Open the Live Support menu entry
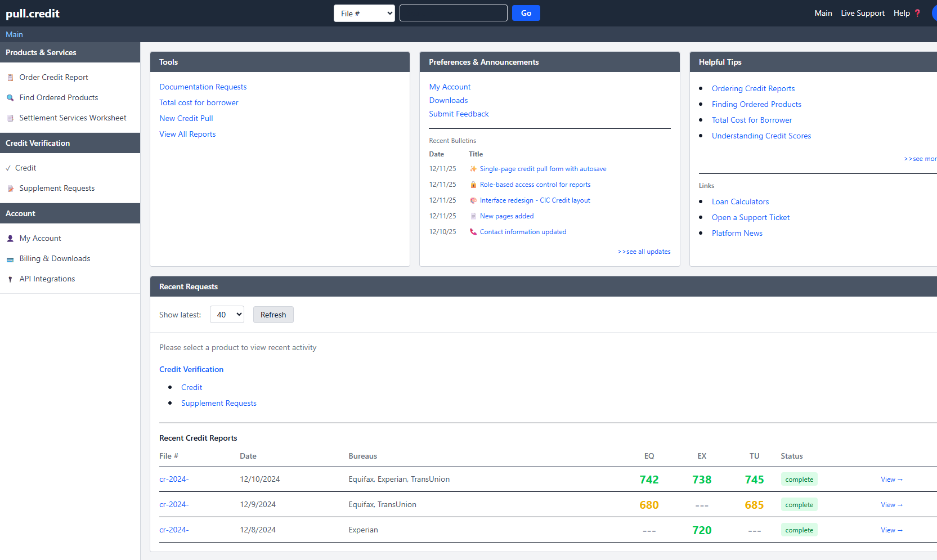The width and height of the screenshot is (937, 560). pos(862,12)
